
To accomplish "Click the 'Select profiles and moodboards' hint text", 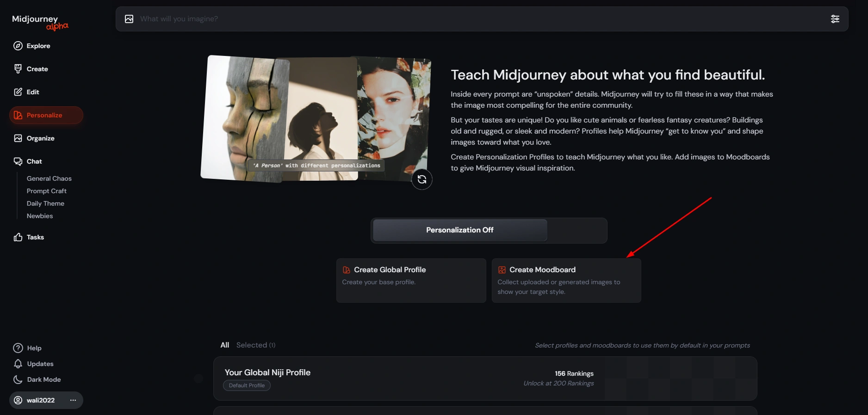I will point(643,345).
